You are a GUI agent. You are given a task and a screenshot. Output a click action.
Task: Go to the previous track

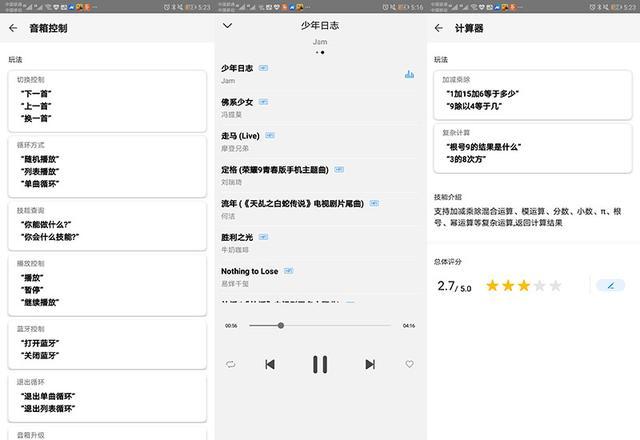pos(270,364)
